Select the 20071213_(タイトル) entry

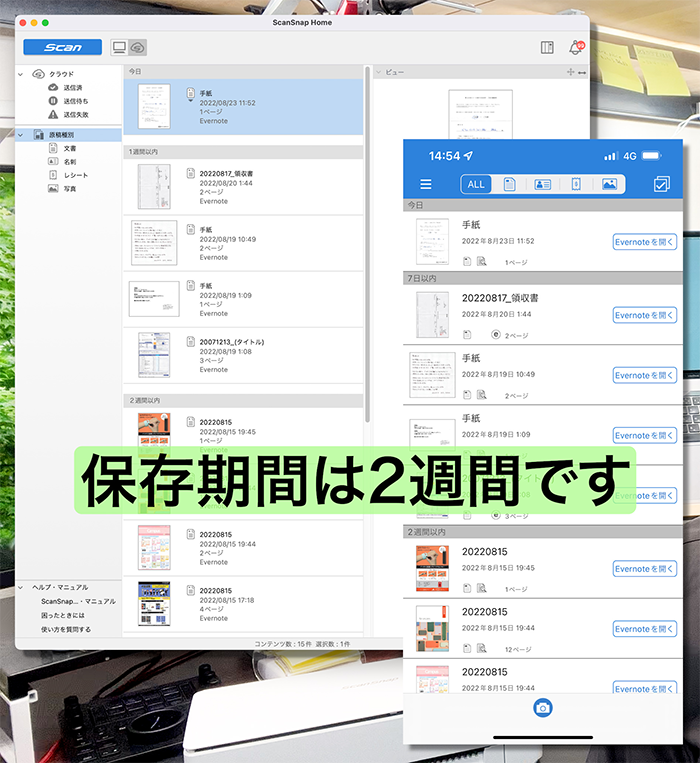[x=243, y=355]
